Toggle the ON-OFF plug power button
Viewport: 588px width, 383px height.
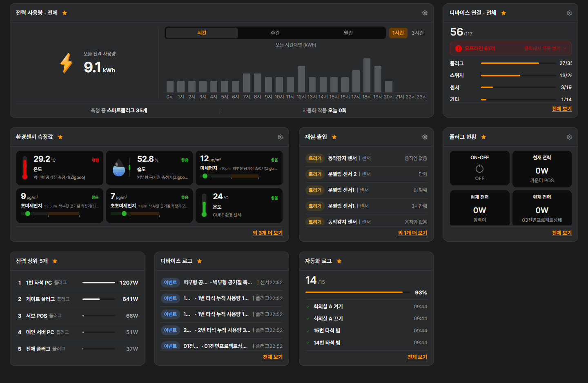(x=479, y=169)
